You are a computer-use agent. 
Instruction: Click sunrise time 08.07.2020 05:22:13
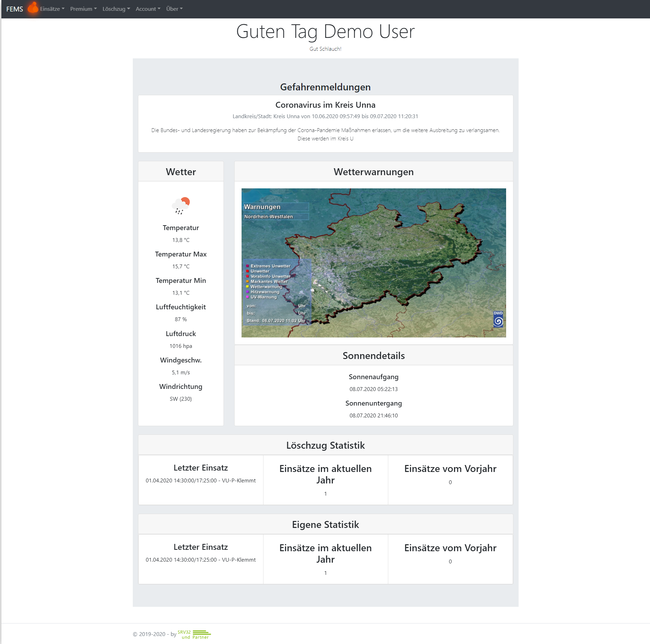374,389
